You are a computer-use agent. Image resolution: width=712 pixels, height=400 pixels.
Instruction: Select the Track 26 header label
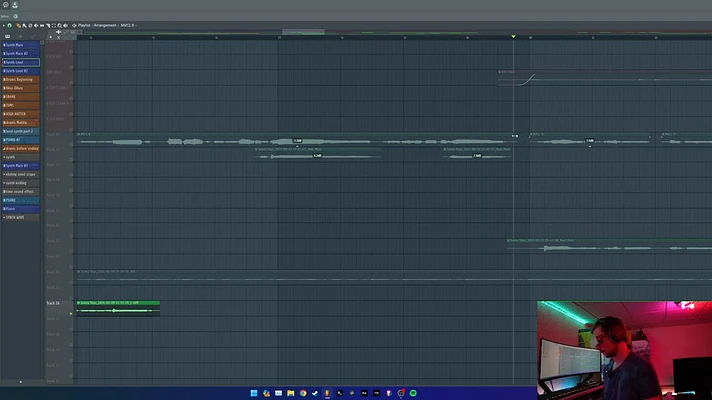53,303
